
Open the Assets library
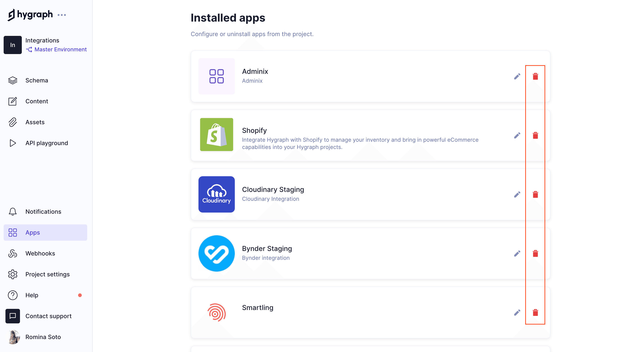(35, 122)
